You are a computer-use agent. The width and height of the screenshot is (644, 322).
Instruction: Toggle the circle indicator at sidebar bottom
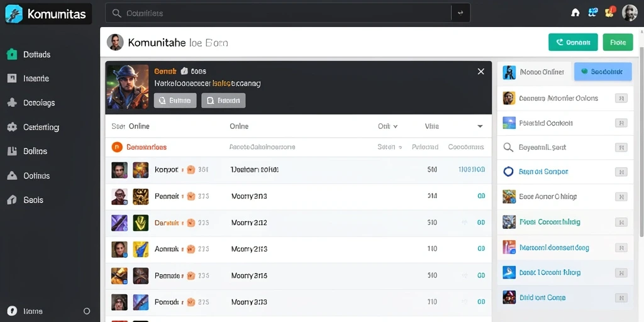tap(87, 311)
